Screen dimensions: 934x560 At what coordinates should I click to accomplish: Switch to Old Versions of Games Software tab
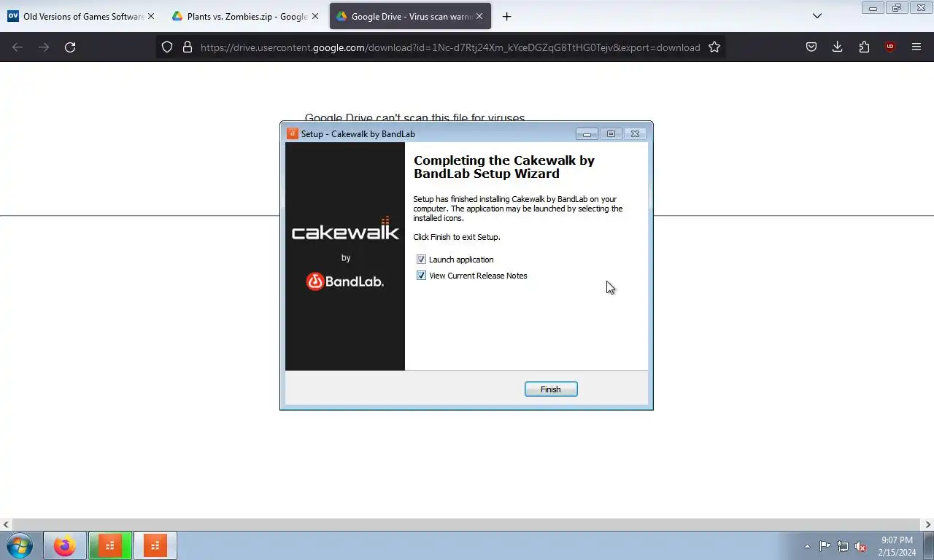[x=76, y=16]
